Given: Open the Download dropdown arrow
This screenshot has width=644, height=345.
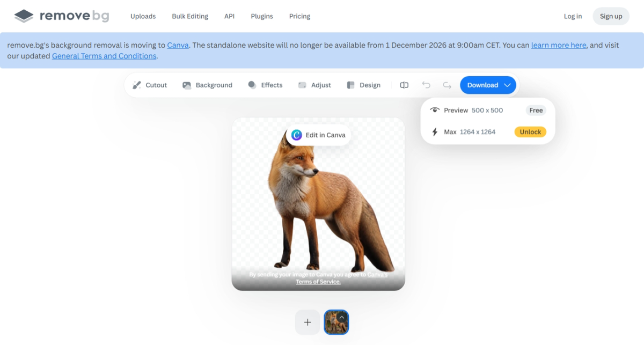Looking at the screenshot, I should [x=507, y=85].
